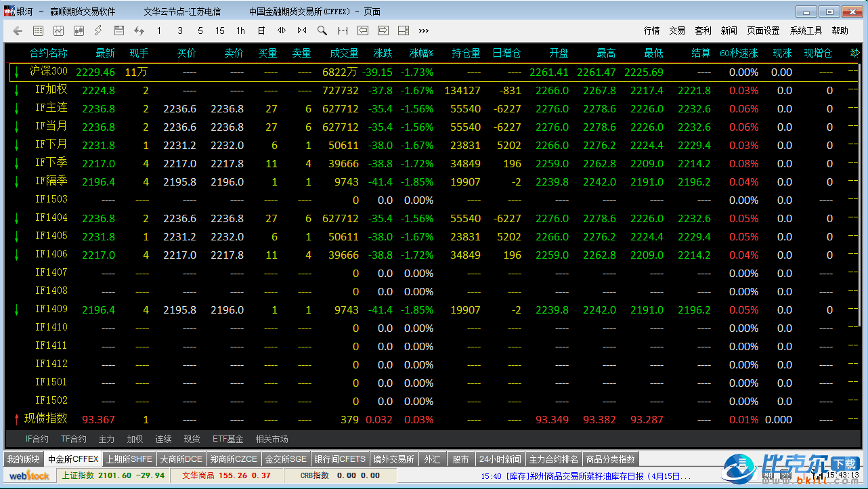Sort by the 成交量 column header
This screenshot has height=489, width=868.
pos(345,53)
